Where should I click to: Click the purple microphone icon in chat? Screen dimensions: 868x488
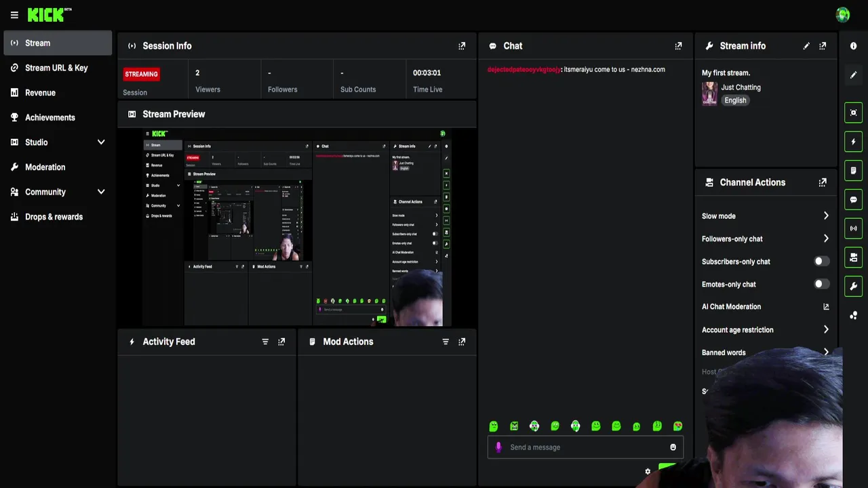498,447
